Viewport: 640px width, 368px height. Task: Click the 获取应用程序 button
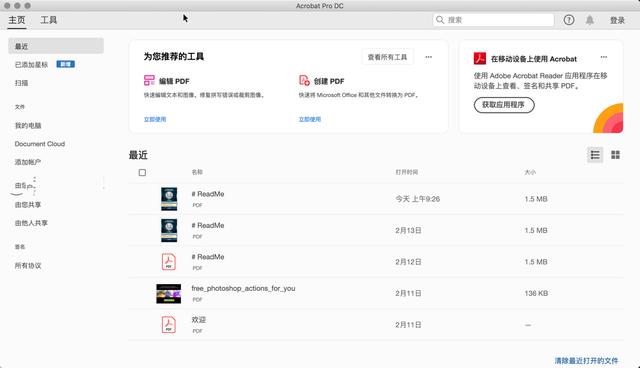click(504, 105)
